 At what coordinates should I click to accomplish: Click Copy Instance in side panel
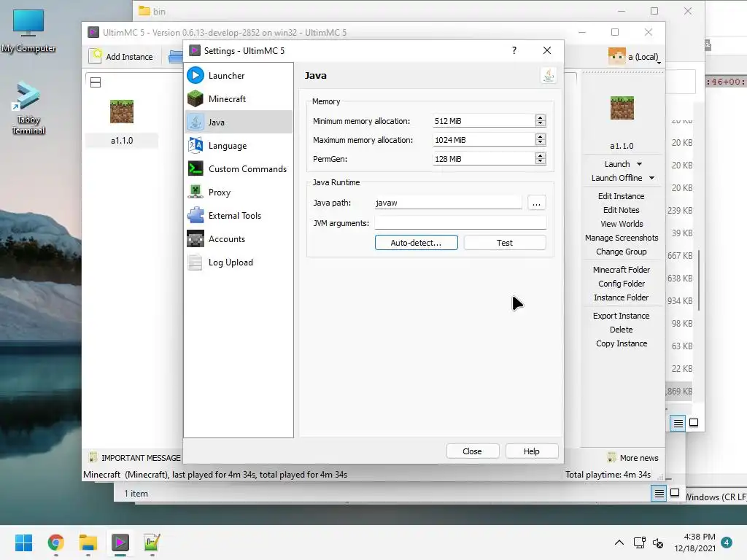coord(622,343)
